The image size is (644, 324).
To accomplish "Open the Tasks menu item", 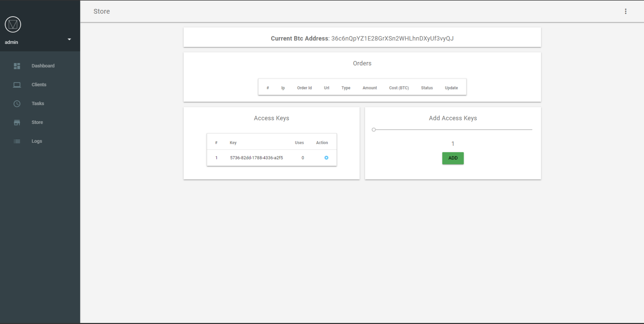I will pyautogui.click(x=38, y=104).
